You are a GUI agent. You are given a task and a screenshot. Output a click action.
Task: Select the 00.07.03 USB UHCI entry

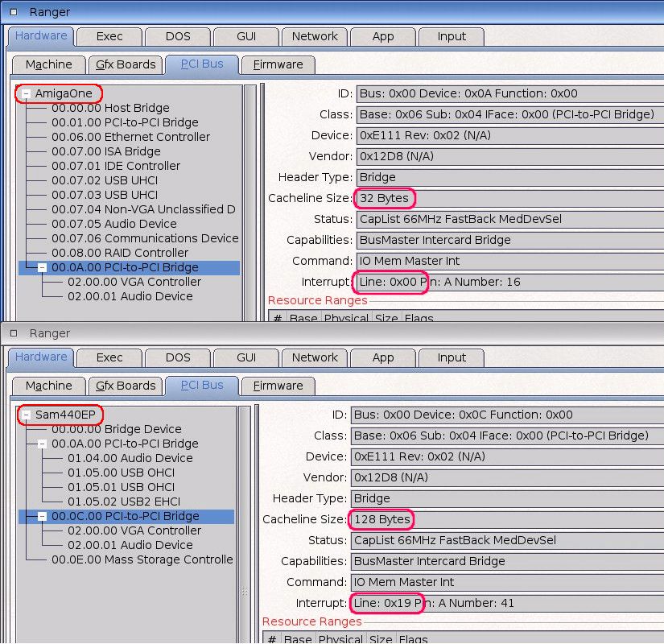[x=105, y=196]
